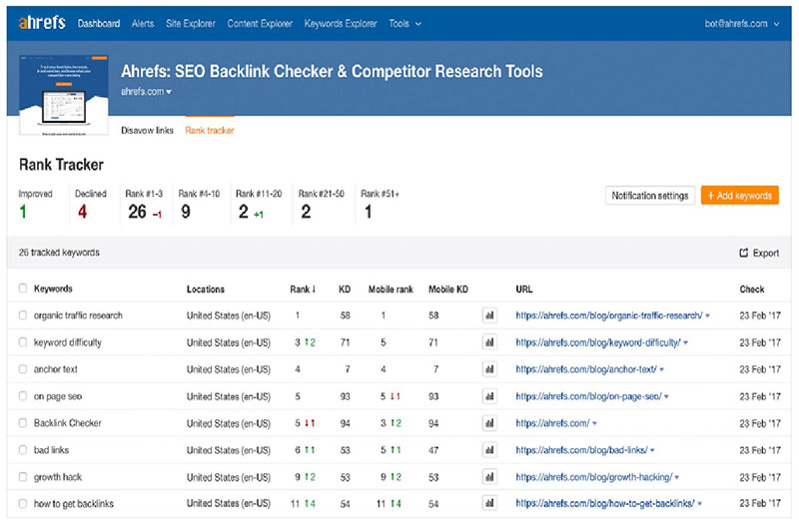Open Site Explorer
Image resolution: width=799 pixels, height=532 pixels.
191,23
